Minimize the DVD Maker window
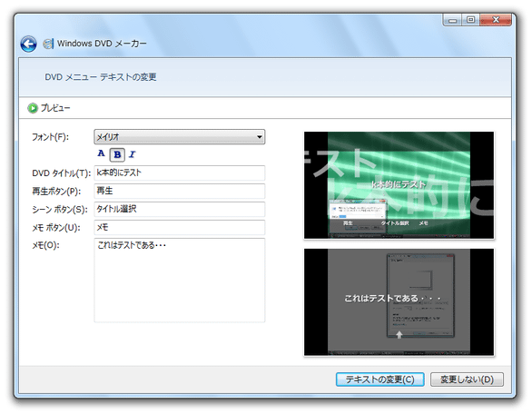The height and width of the screenshot is (414, 532). [453, 20]
